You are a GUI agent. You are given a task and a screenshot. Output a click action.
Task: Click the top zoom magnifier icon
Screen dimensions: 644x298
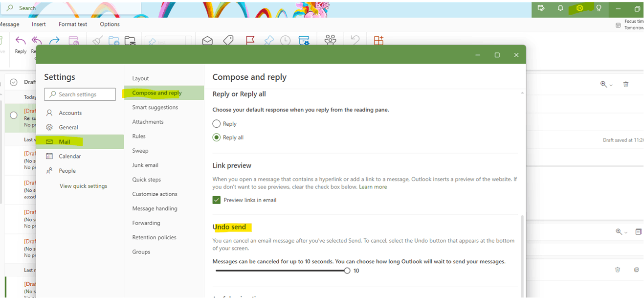pos(604,84)
